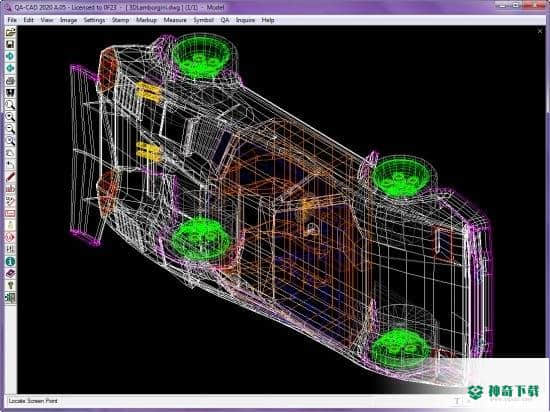This screenshot has height=412, width=550.
Task: Open the Markup menu
Action: pos(146,20)
